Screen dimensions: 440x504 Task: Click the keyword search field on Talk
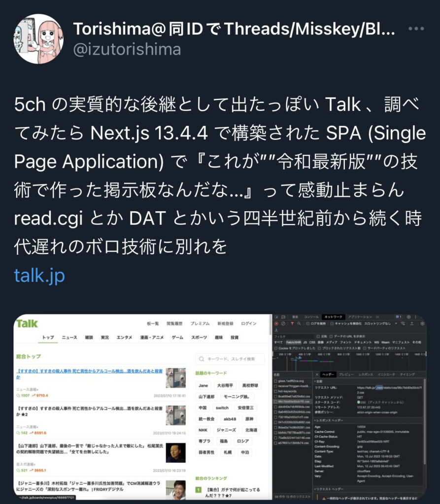230,359
